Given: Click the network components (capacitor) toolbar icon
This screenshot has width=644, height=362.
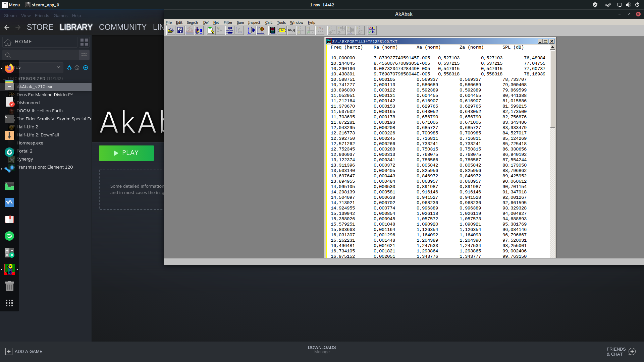Looking at the screenshot, I should (230, 31).
